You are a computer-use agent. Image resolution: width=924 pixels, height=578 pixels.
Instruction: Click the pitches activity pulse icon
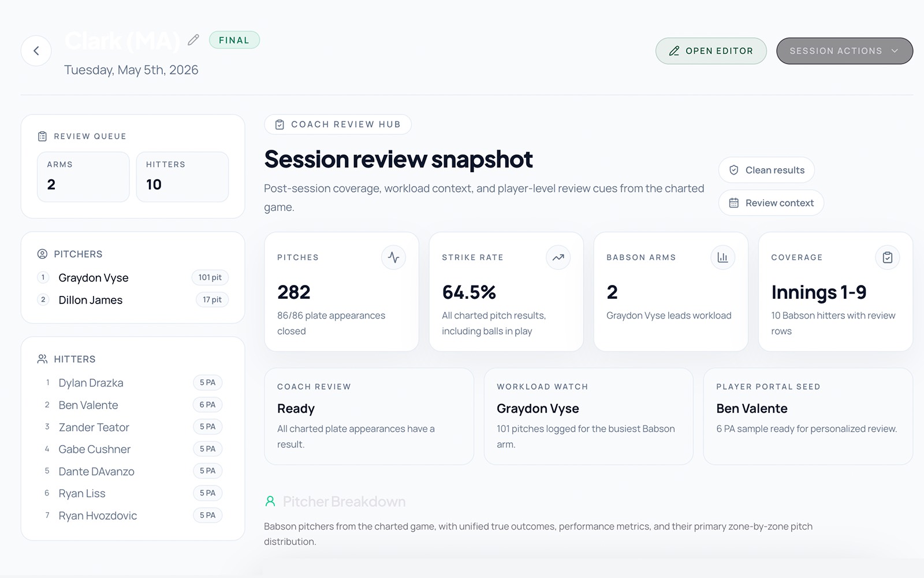coord(393,257)
